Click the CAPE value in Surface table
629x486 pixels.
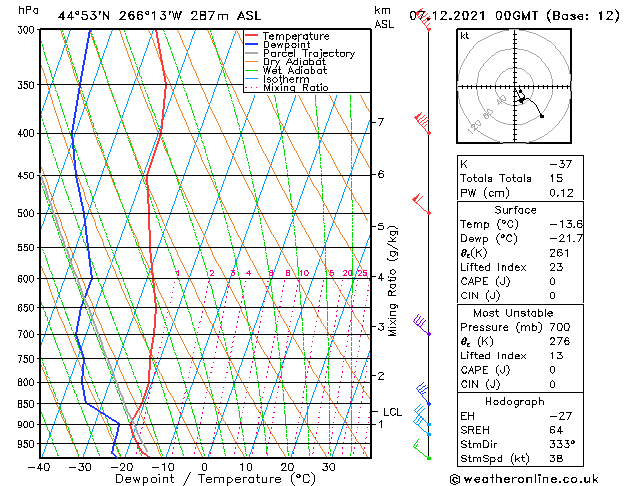point(552,281)
